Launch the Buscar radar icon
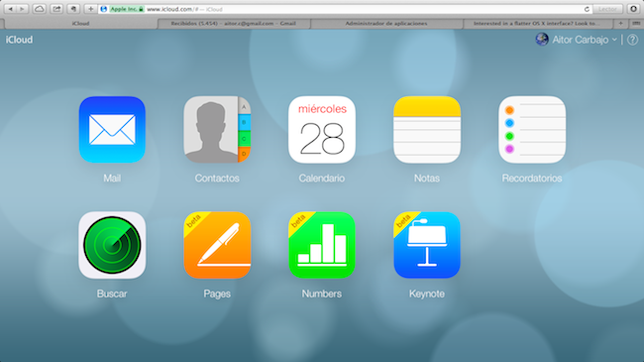The width and height of the screenshot is (644, 362). (x=112, y=245)
